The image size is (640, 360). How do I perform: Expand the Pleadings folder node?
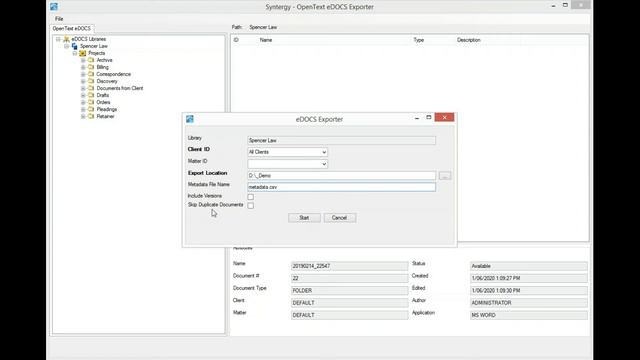83,109
